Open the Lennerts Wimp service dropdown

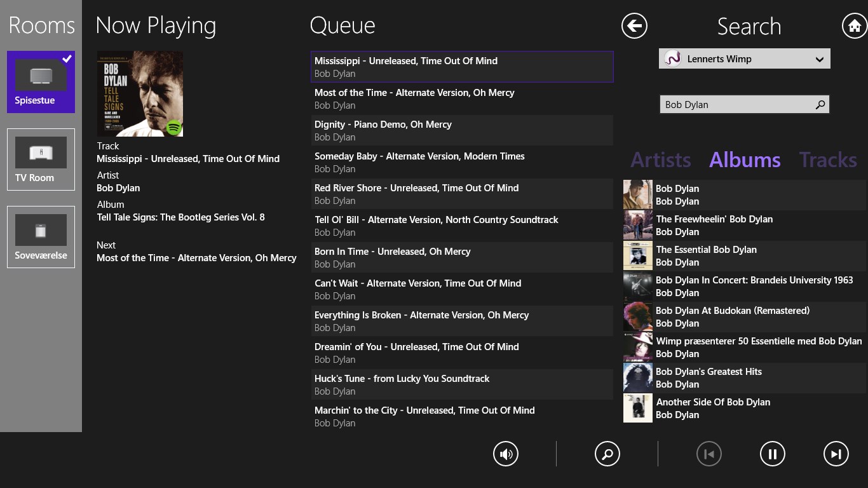[x=744, y=58]
